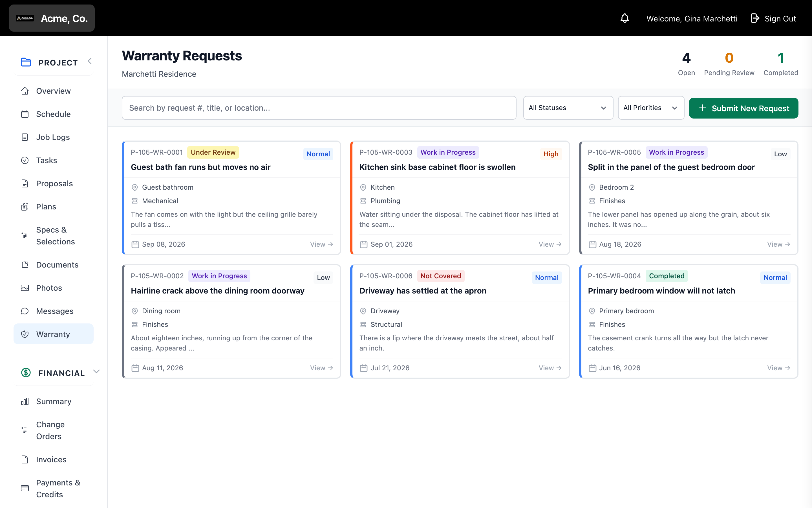Open the All Statuses dropdown

(568, 108)
